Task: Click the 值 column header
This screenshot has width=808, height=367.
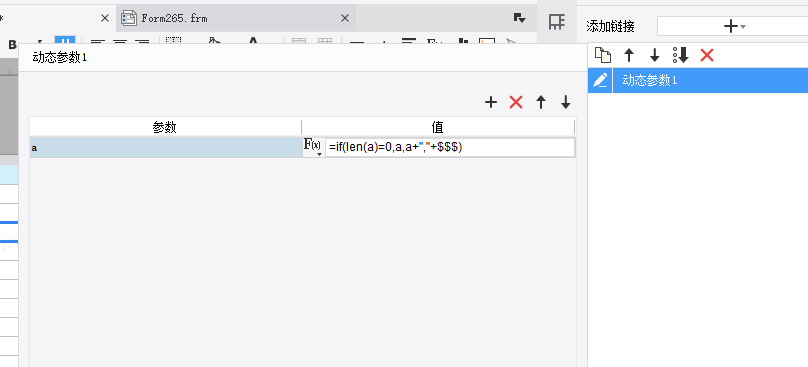Action: click(437, 127)
